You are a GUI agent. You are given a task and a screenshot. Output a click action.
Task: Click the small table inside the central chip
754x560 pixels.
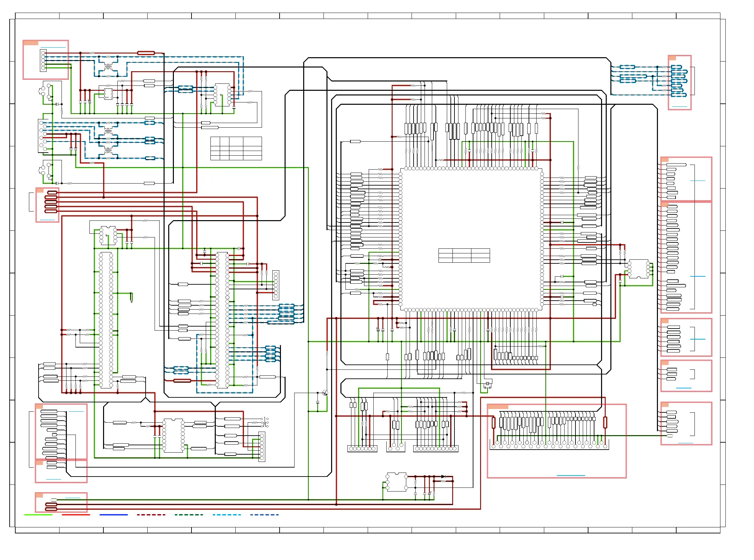[x=464, y=255]
